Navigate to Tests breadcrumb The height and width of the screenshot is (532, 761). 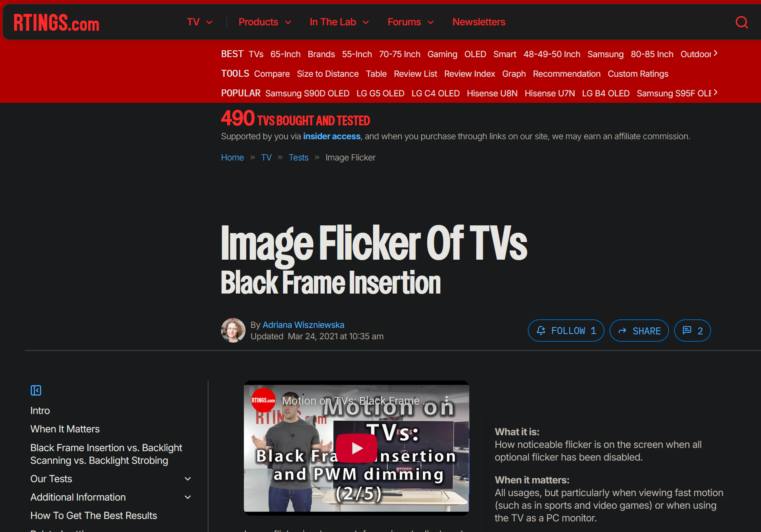point(298,157)
